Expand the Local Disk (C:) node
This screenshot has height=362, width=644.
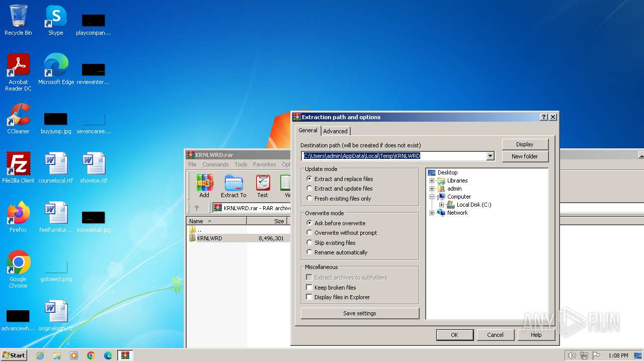tap(441, 205)
